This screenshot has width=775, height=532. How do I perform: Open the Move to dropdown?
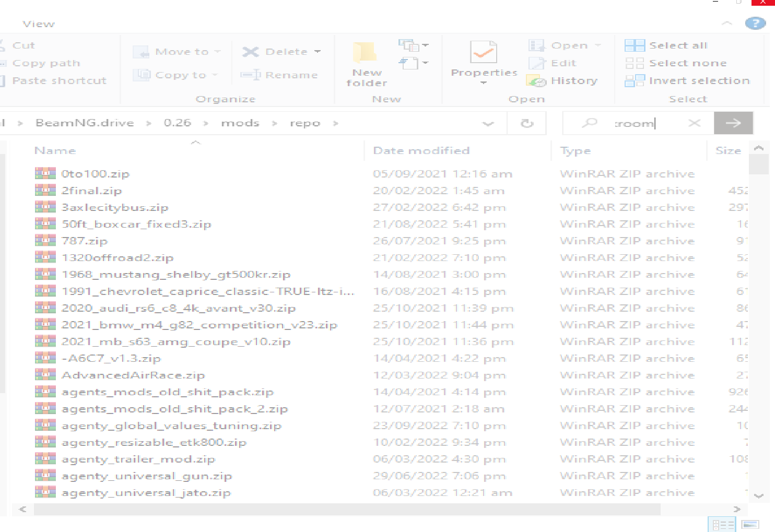(177, 52)
